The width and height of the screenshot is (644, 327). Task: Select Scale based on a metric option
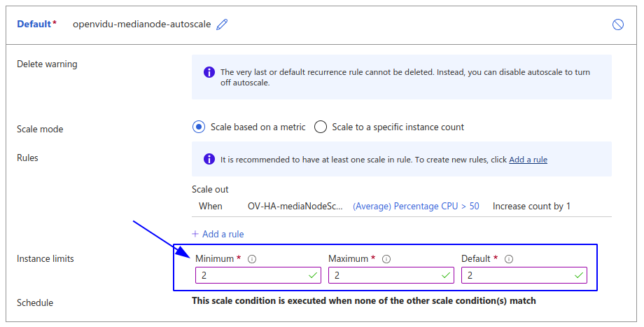pyautogui.click(x=199, y=127)
